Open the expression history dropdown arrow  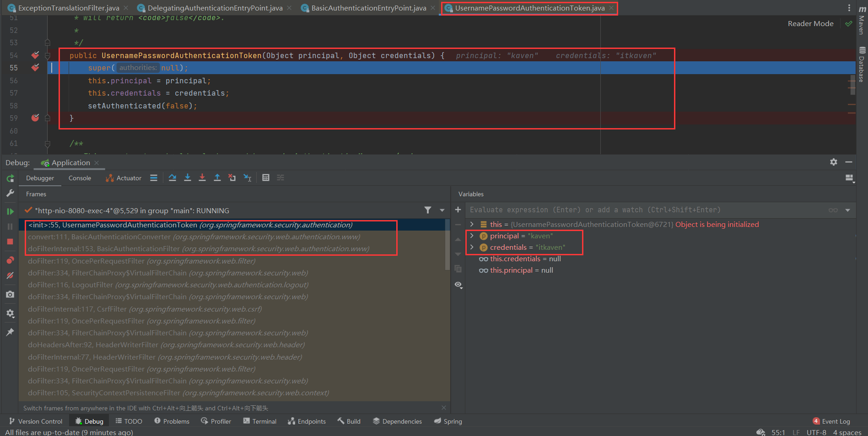847,210
